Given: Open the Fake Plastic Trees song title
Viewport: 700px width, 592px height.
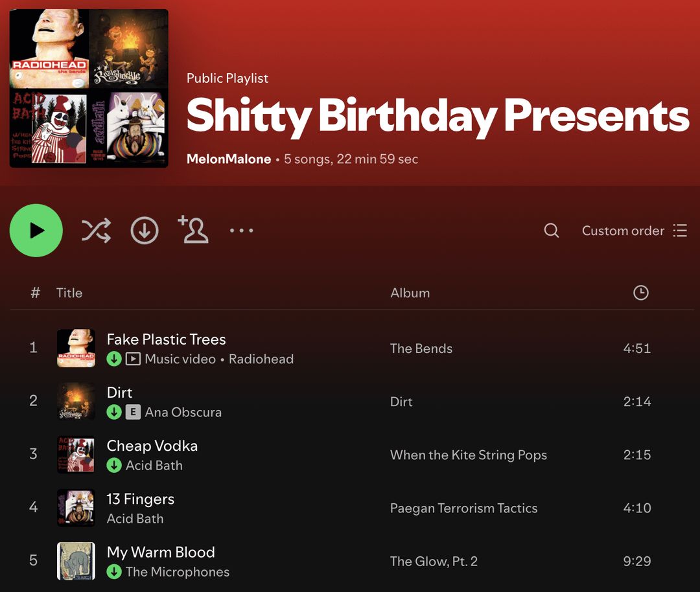Looking at the screenshot, I should [x=166, y=339].
